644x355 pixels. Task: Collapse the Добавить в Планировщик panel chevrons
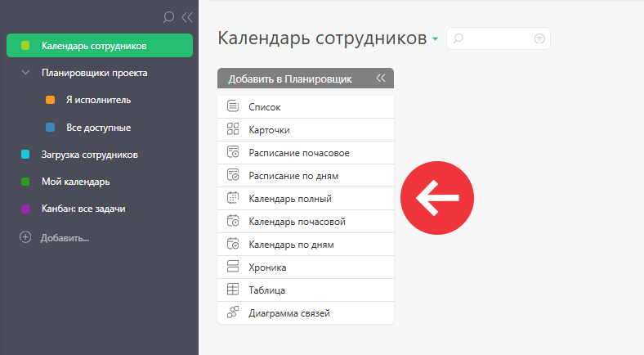tap(381, 78)
